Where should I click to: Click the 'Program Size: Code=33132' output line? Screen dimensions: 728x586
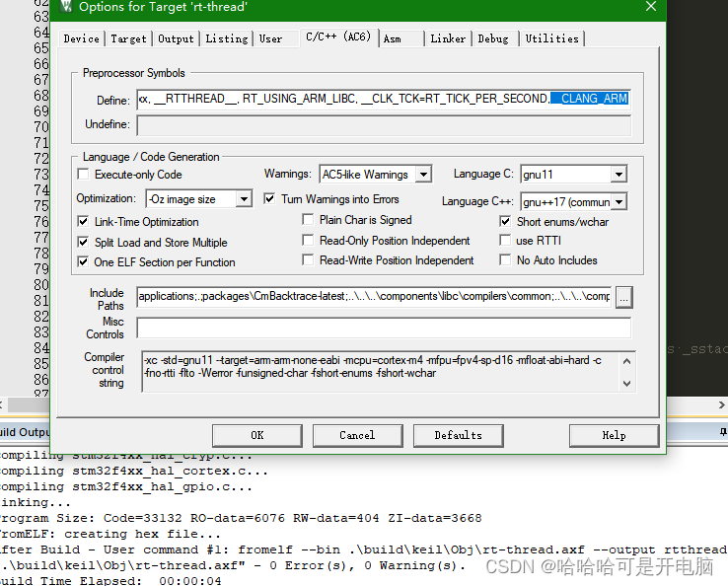click(241, 518)
